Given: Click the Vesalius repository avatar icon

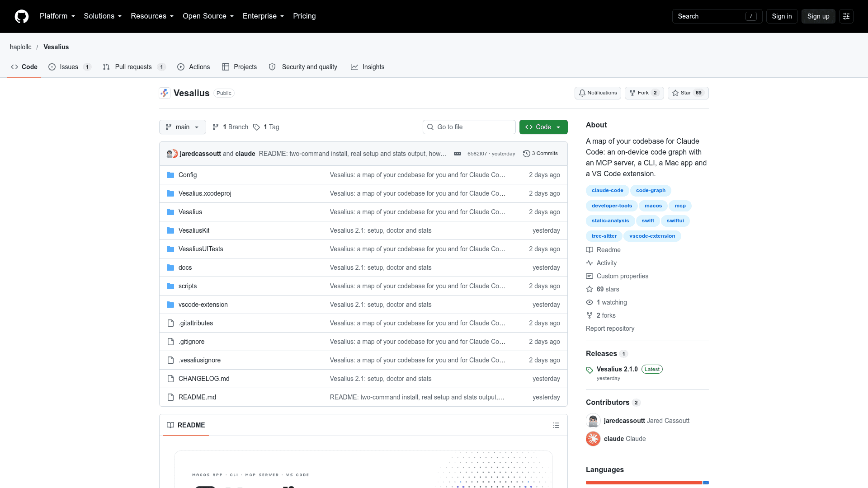Looking at the screenshot, I should 165,93.
